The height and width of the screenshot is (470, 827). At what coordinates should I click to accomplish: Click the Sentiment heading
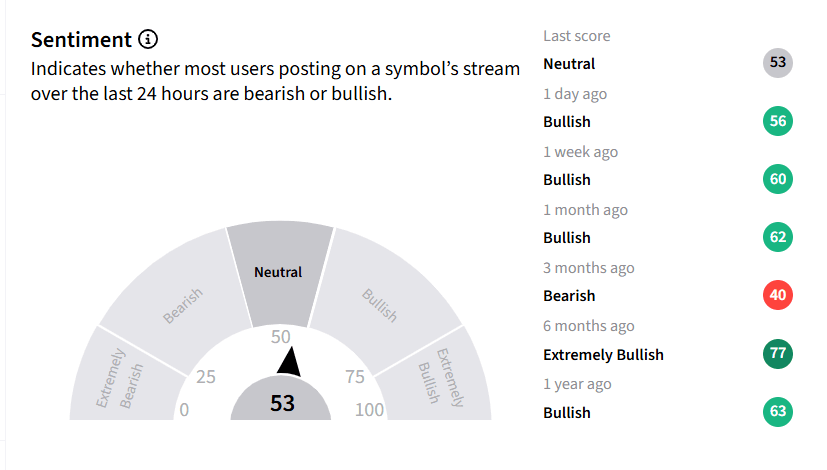click(x=81, y=40)
